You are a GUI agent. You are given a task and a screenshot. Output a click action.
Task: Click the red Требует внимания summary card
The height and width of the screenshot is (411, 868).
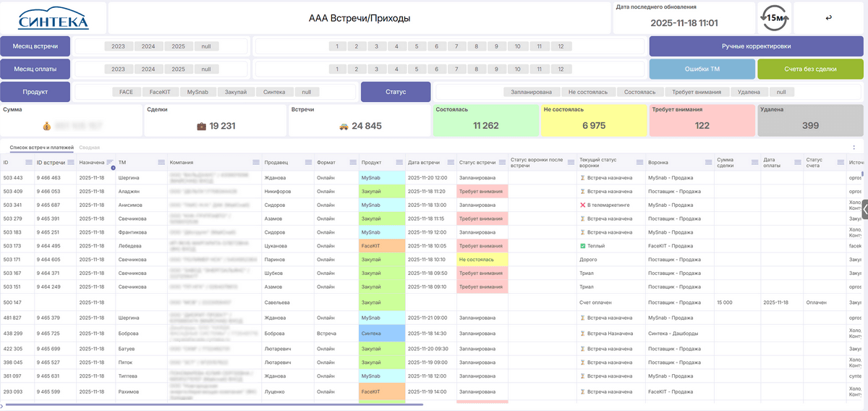[702, 120]
